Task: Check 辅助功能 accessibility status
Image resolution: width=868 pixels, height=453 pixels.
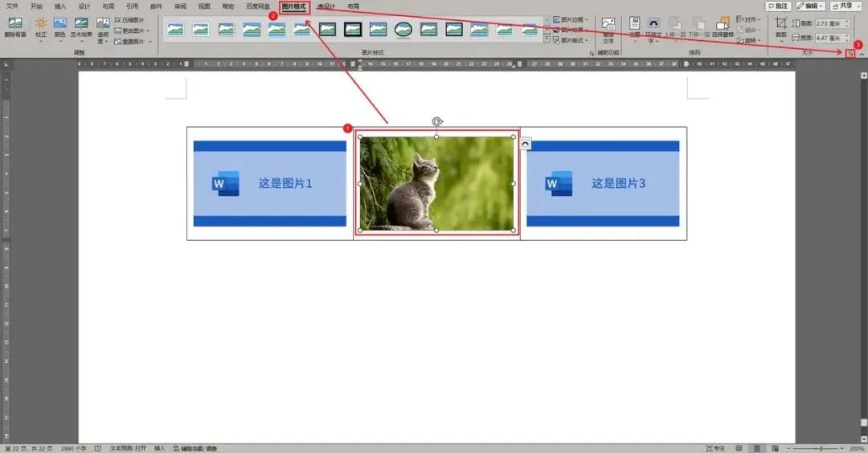Action: (x=195, y=448)
